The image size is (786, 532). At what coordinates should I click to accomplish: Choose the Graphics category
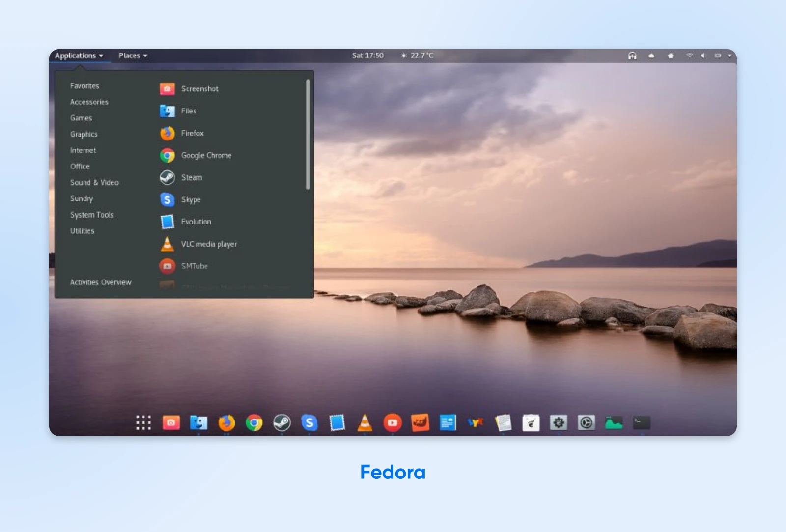(x=84, y=134)
